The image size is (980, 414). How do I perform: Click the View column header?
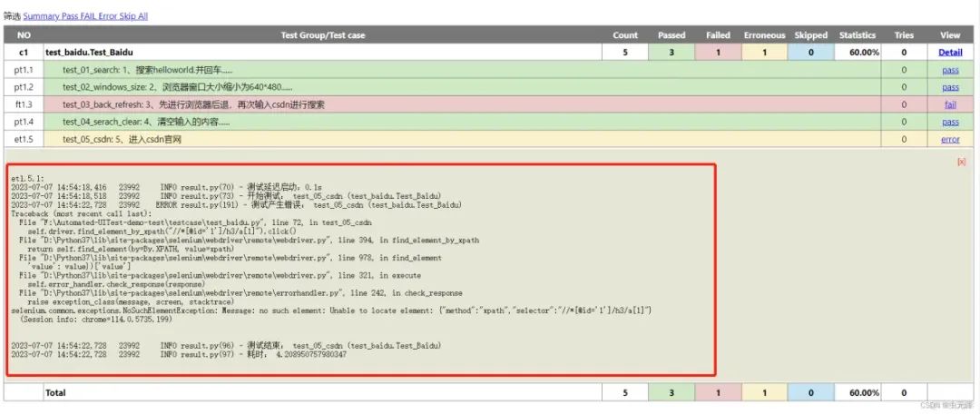coord(950,35)
